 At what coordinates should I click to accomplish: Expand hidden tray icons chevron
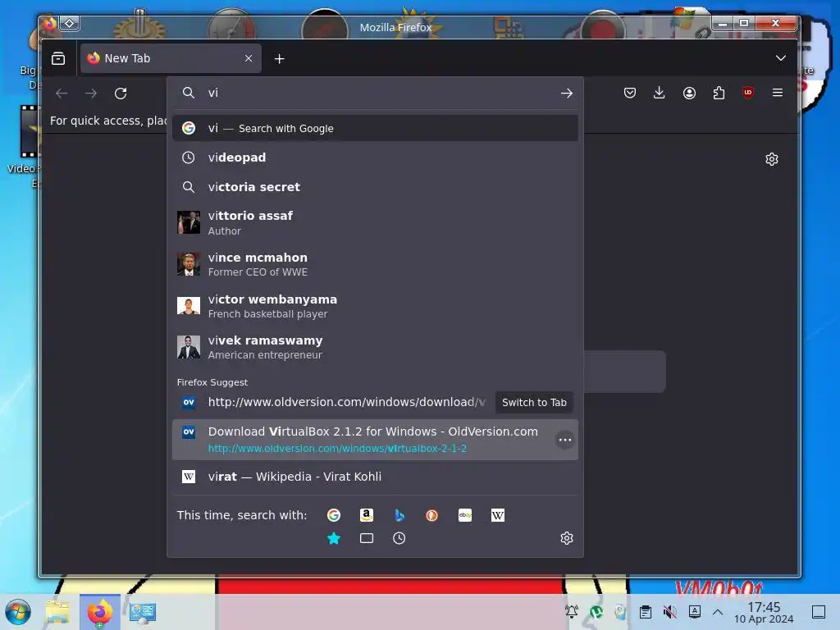(718, 612)
